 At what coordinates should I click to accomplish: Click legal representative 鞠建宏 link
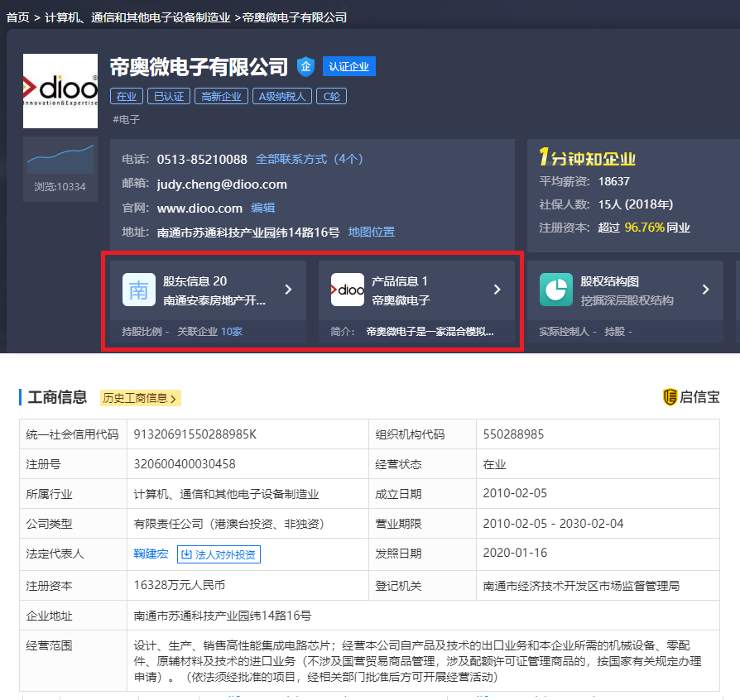tap(151, 554)
